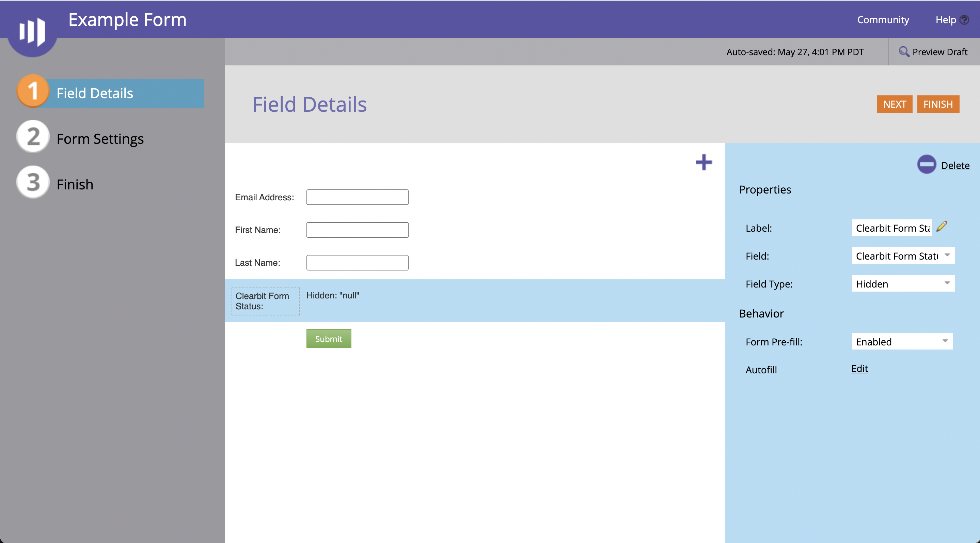Click the First Name input field
Image resolution: width=980 pixels, height=543 pixels.
357,230
